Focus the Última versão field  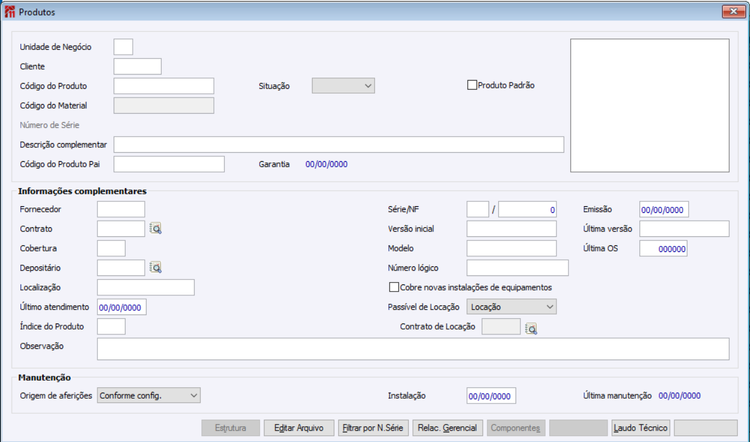pos(684,229)
